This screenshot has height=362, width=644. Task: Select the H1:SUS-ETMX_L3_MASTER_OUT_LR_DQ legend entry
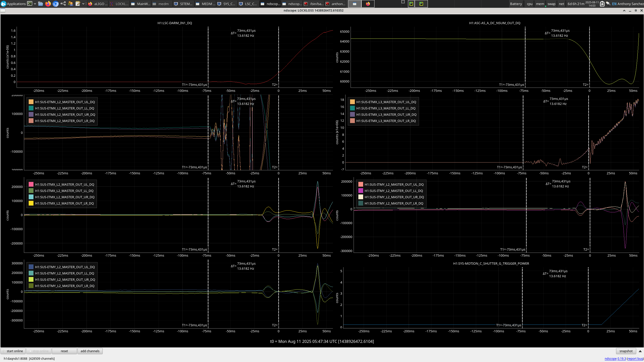tap(386, 121)
